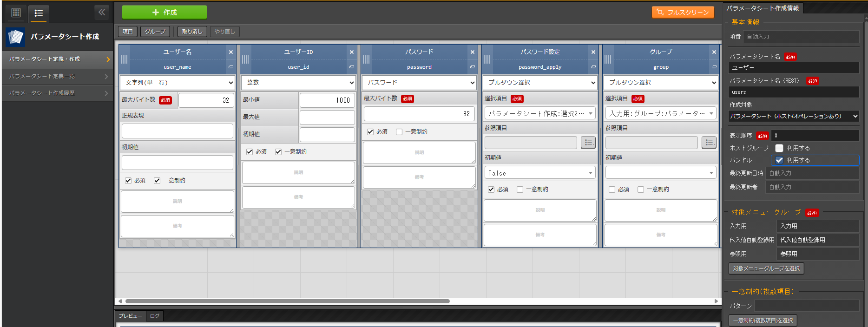Image resolution: width=868 pixels, height=327 pixels.
Task: Remove the ユーザー名 column with X icon
Action: [x=231, y=52]
